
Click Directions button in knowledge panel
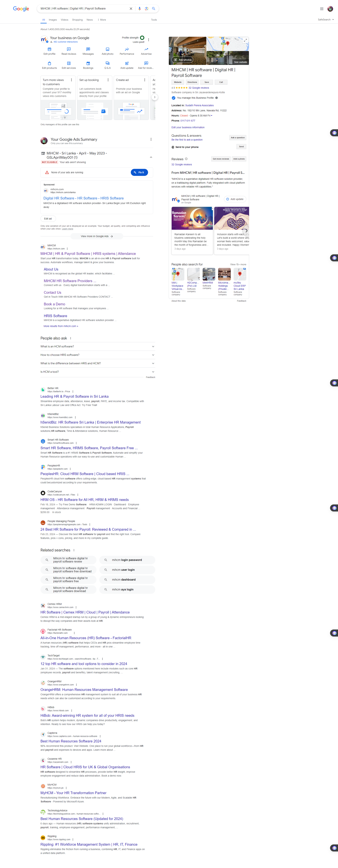(192, 82)
